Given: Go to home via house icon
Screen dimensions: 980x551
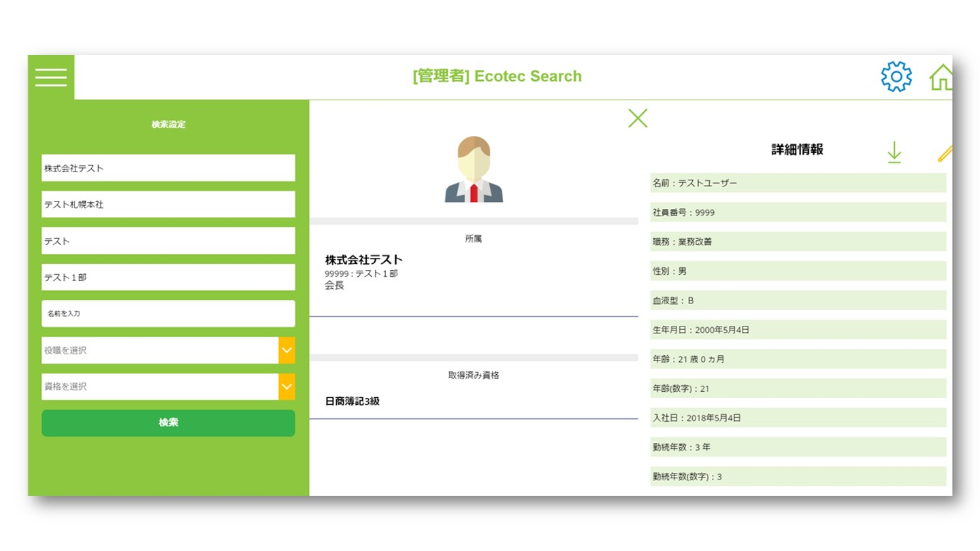Looking at the screenshot, I should (x=941, y=78).
